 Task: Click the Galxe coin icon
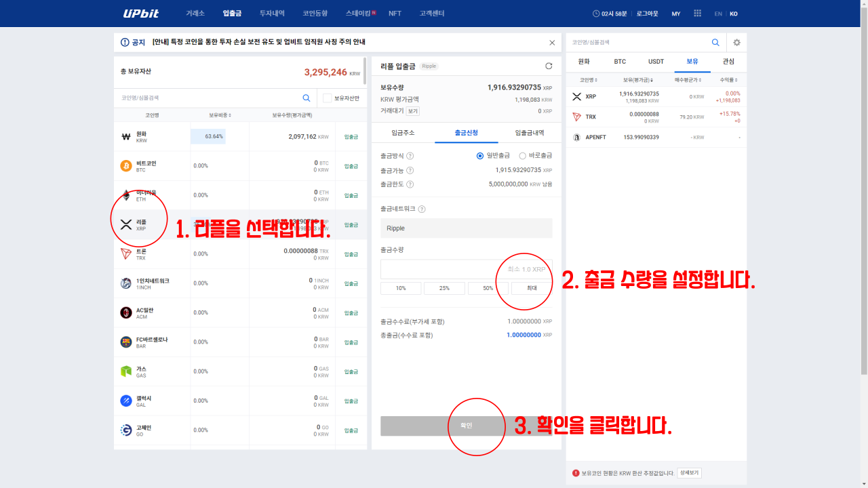point(125,401)
